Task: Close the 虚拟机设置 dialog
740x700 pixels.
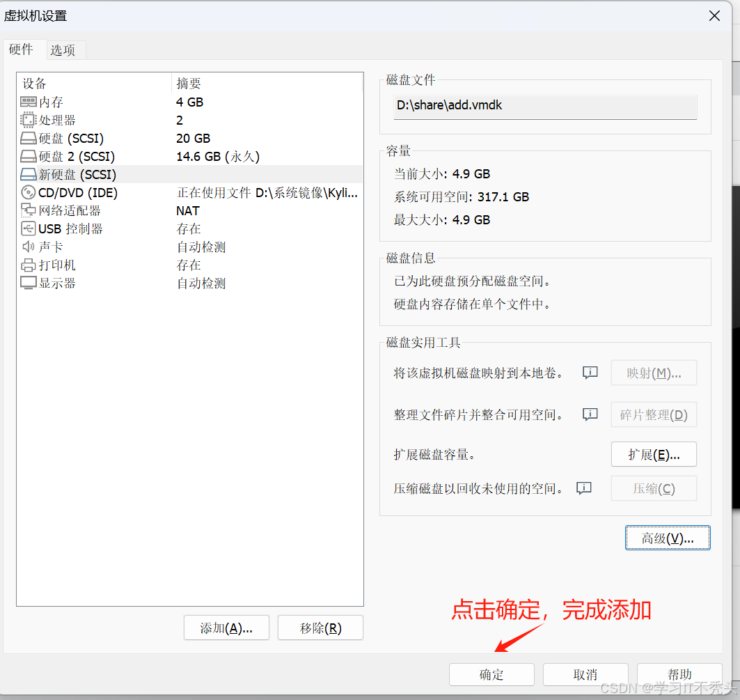Action: click(714, 16)
